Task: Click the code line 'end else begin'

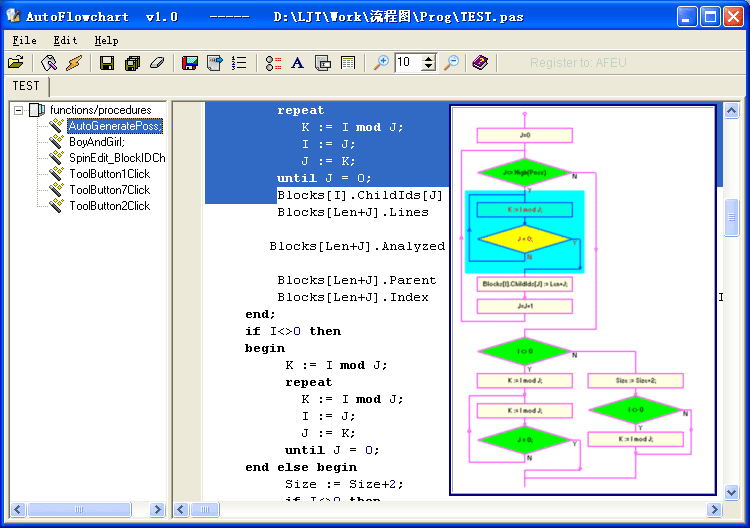Action: click(x=301, y=467)
